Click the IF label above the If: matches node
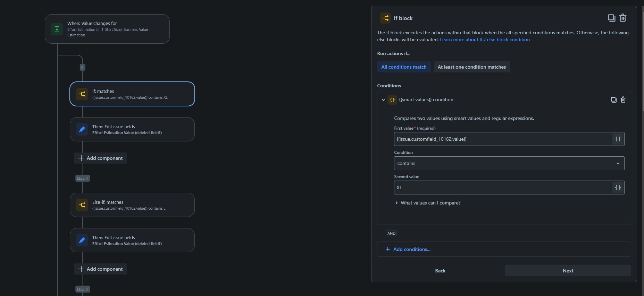Viewport: 644px width, 296px height. [83, 67]
